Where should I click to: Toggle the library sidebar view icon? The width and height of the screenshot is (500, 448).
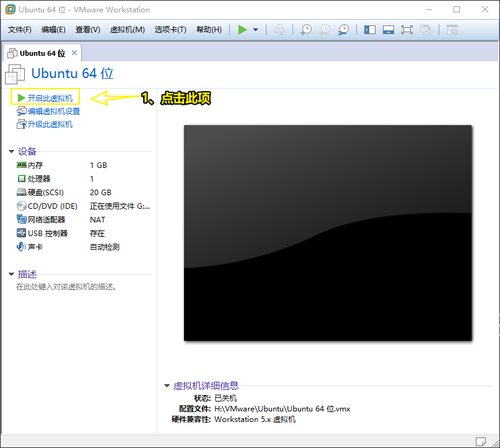[x=370, y=30]
